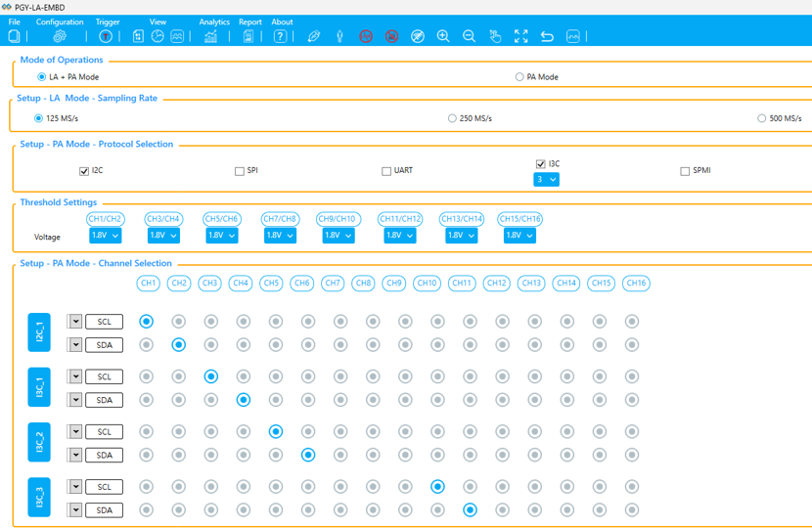
Task: Select the pan hand tool icon
Action: pos(495,36)
